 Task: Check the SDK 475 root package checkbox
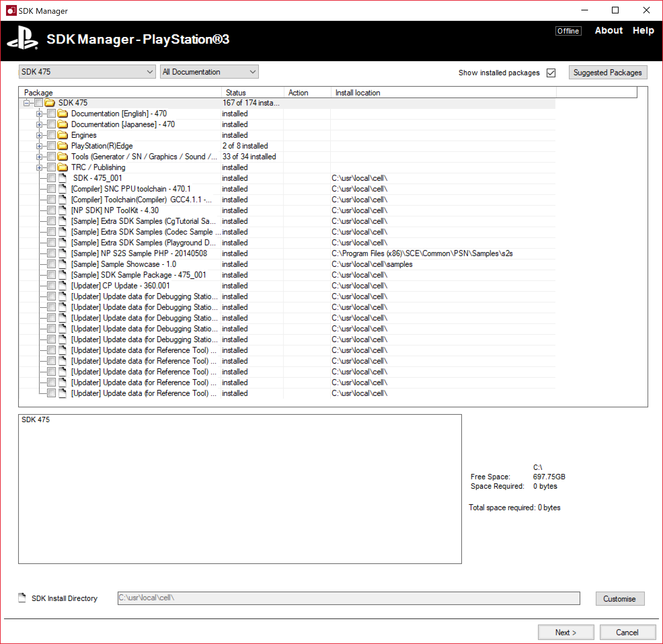[39, 103]
